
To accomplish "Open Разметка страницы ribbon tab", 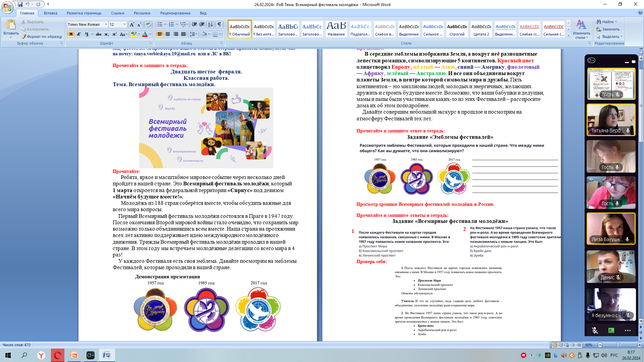I will click(x=84, y=13).
